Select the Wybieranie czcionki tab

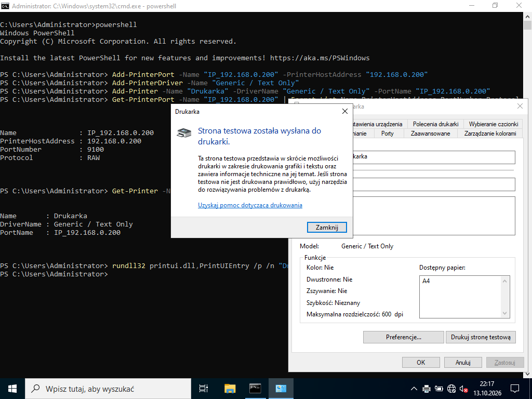pos(494,124)
